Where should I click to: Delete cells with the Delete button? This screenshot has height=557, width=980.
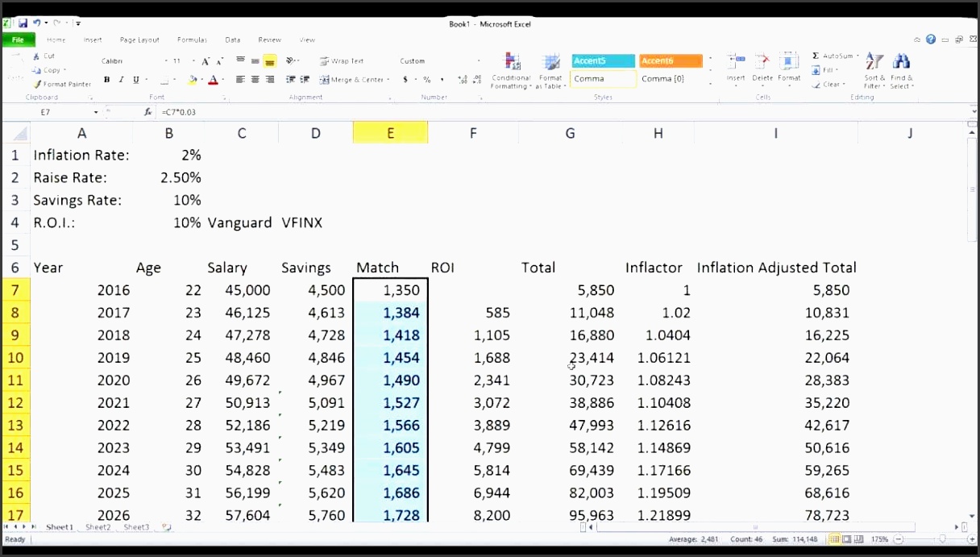tap(762, 70)
